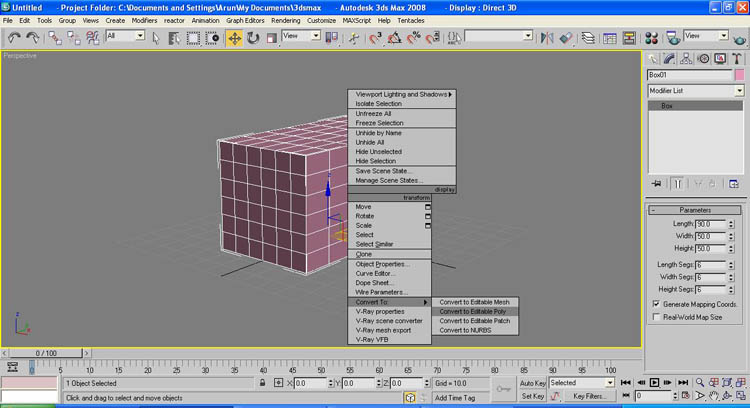The image size is (750, 408).
Task: Choose the Select Object arrow tool
Action: click(156, 38)
